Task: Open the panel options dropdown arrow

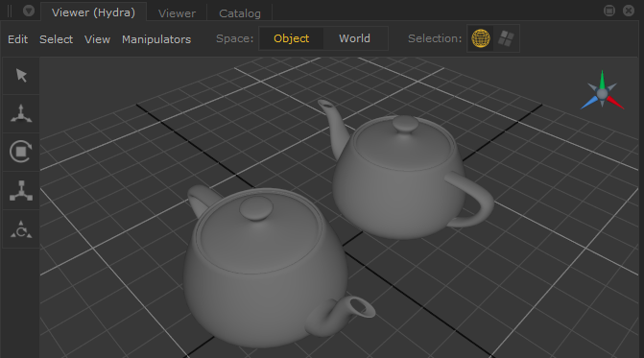Action: (29, 11)
